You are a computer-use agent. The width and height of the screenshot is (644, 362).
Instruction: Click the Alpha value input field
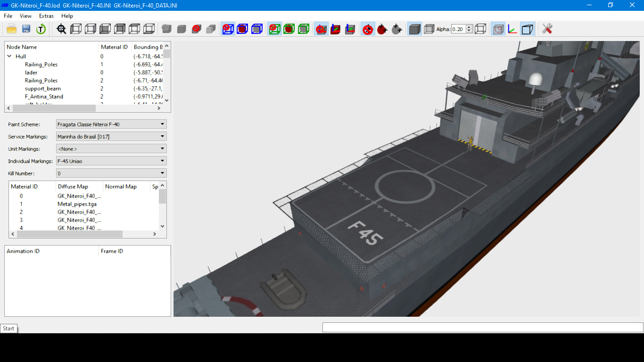(458, 29)
